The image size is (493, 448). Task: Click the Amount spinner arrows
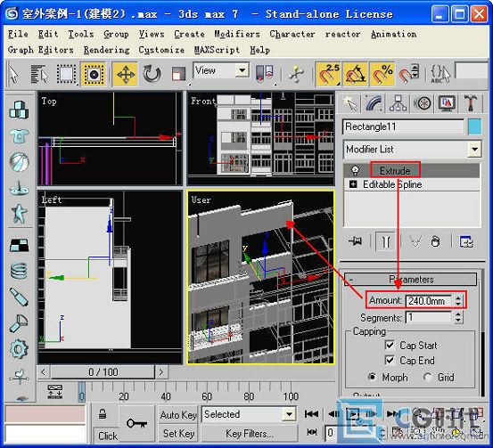[x=458, y=301]
